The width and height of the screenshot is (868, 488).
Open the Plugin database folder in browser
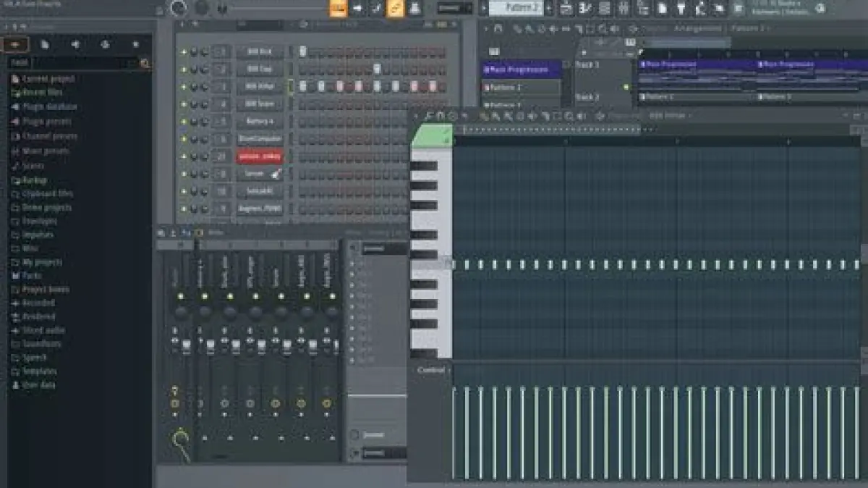point(48,107)
